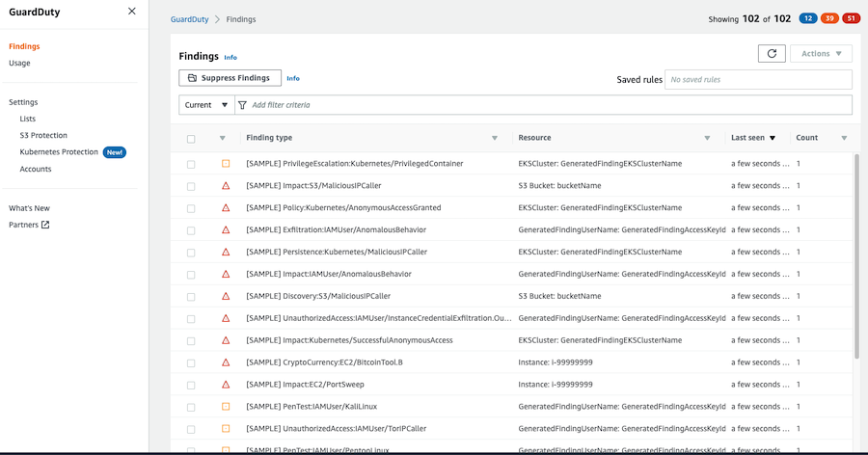Click the red high-severity count badge 51
This screenshot has height=455, width=868.
pyautogui.click(x=851, y=19)
